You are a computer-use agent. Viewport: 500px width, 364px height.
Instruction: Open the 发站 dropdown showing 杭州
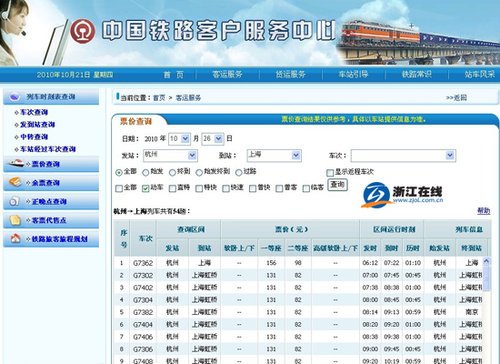[x=170, y=155]
